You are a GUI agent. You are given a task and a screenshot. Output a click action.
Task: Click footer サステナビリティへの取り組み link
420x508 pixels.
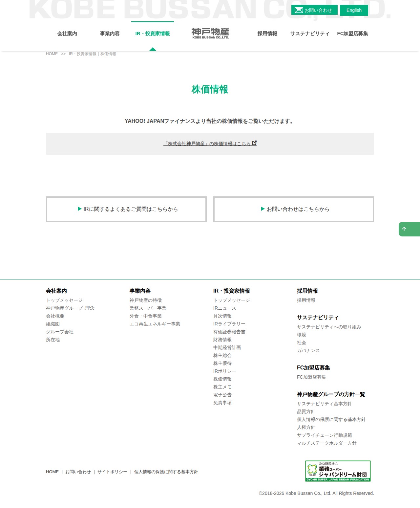pyautogui.click(x=329, y=327)
